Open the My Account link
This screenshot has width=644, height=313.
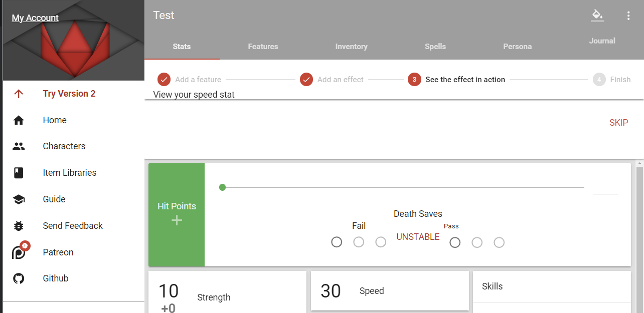35,18
